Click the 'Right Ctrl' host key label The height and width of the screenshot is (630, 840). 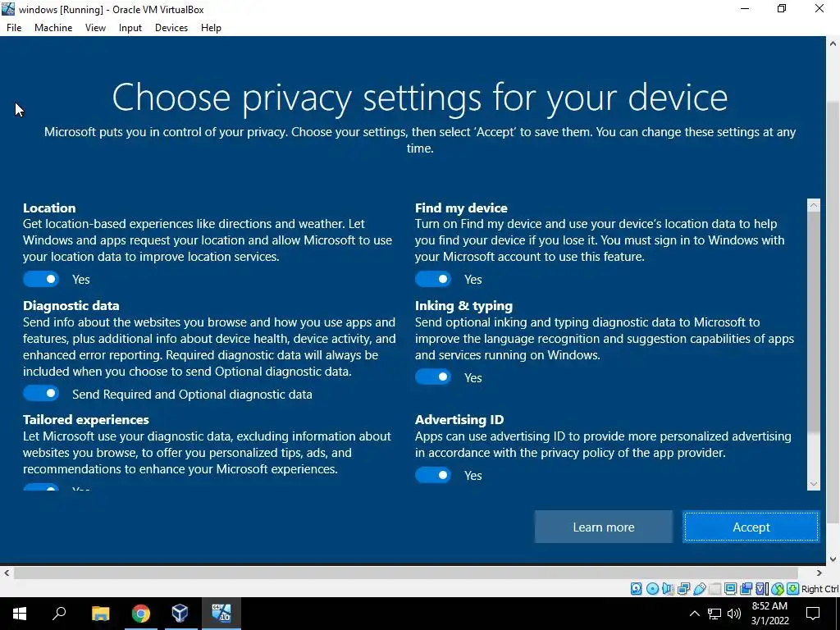tap(819, 589)
